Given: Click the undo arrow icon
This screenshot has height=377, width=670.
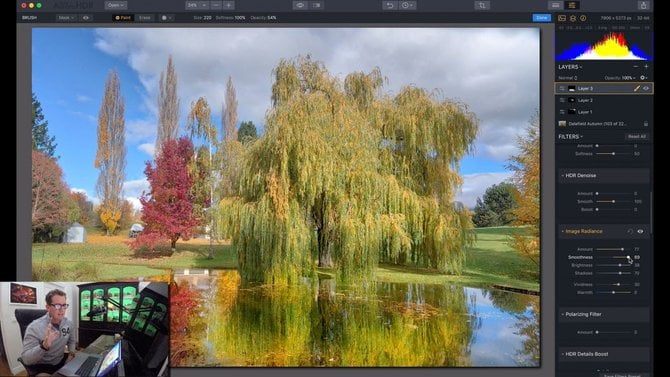Looking at the screenshot, I should coord(389,5).
